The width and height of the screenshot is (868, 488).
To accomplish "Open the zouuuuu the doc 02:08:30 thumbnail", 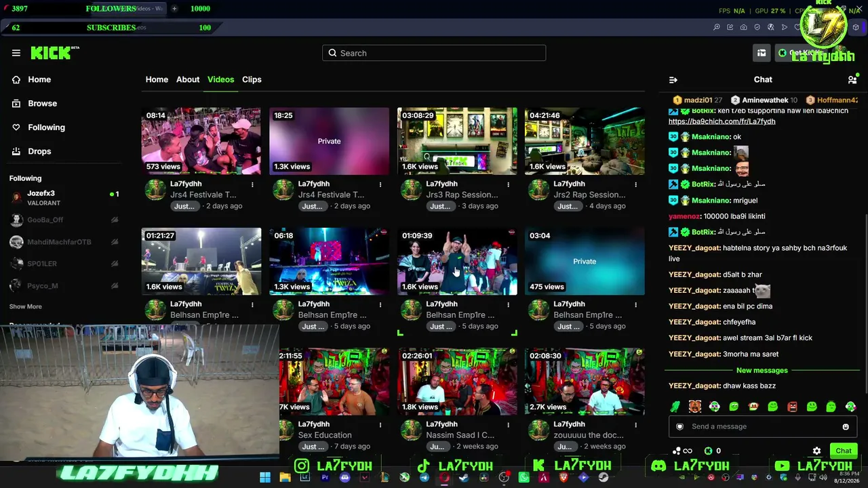I will tap(585, 382).
